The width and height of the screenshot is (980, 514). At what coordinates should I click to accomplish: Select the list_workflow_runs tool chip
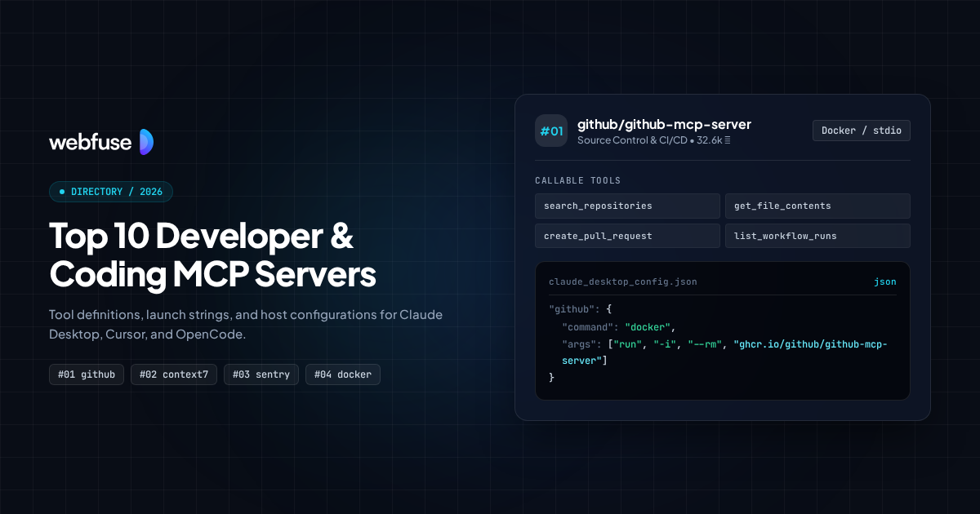point(817,236)
